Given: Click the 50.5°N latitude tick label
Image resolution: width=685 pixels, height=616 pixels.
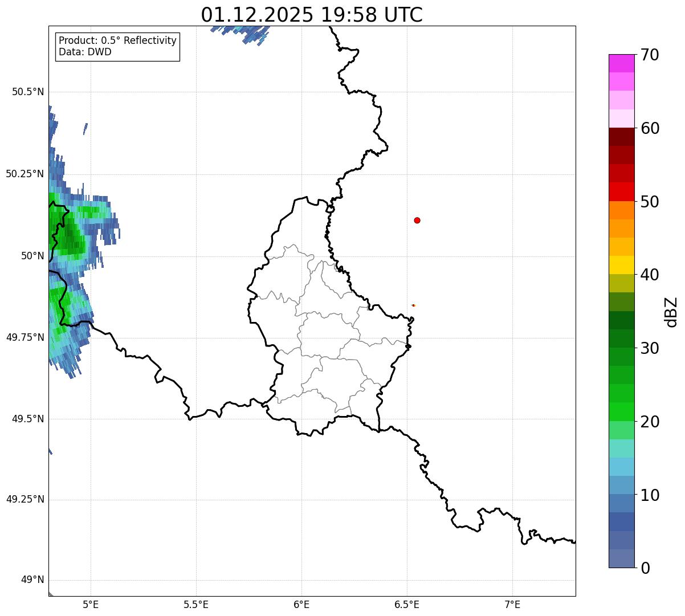Looking at the screenshot, I should (28, 92).
